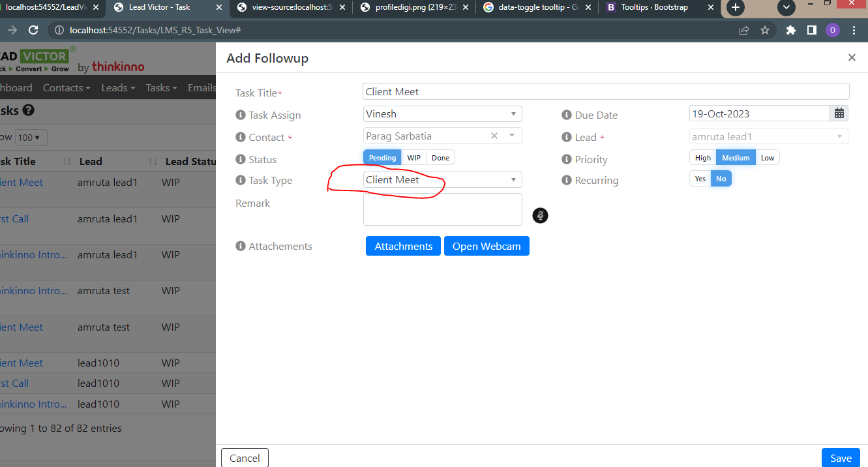The width and height of the screenshot is (868, 467).
Task: View site information icon in address bar
Action: pos(59,30)
